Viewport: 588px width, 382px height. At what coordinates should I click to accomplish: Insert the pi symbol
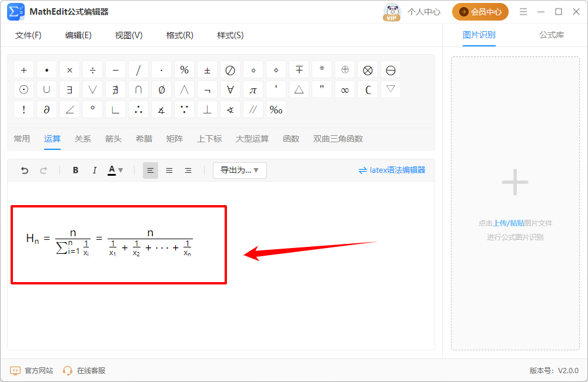point(253,90)
